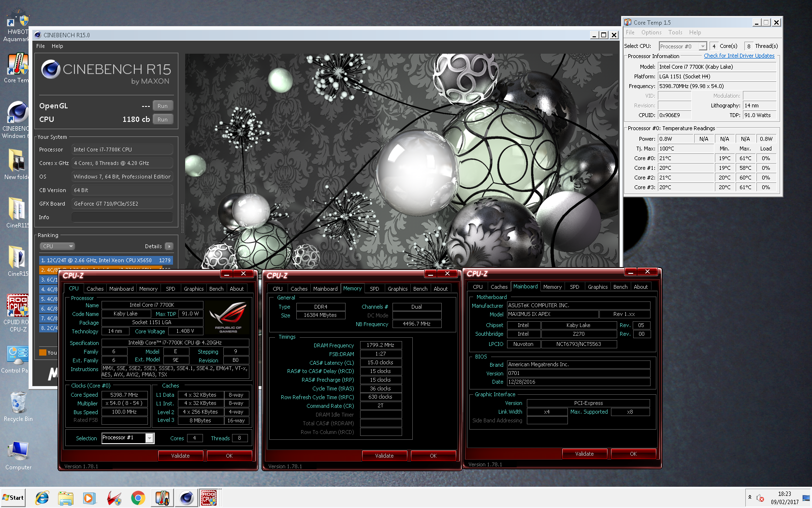Click OK in the Memory CPU-Z window
812x508 pixels.
(x=433, y=456)
